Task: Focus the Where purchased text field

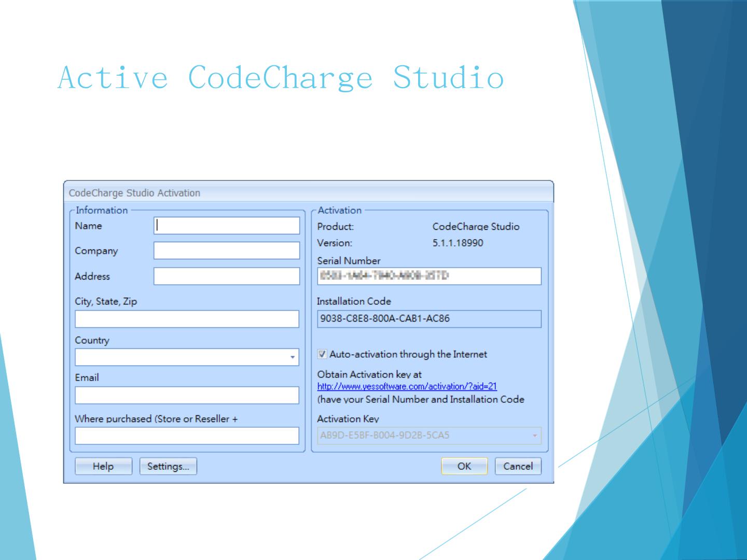Action: 187,436
